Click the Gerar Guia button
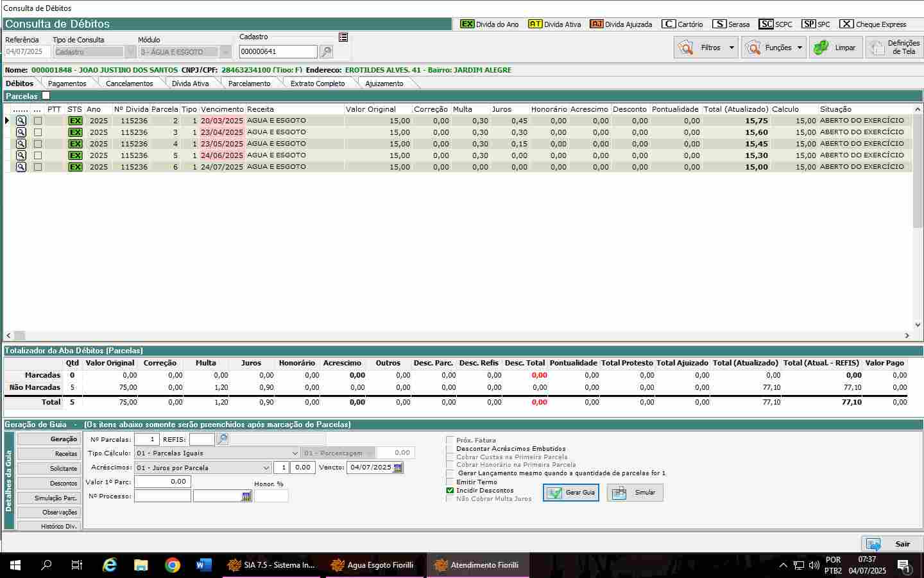Image resolution: width=924 pixels, height=578 pixels. point(571,493)
